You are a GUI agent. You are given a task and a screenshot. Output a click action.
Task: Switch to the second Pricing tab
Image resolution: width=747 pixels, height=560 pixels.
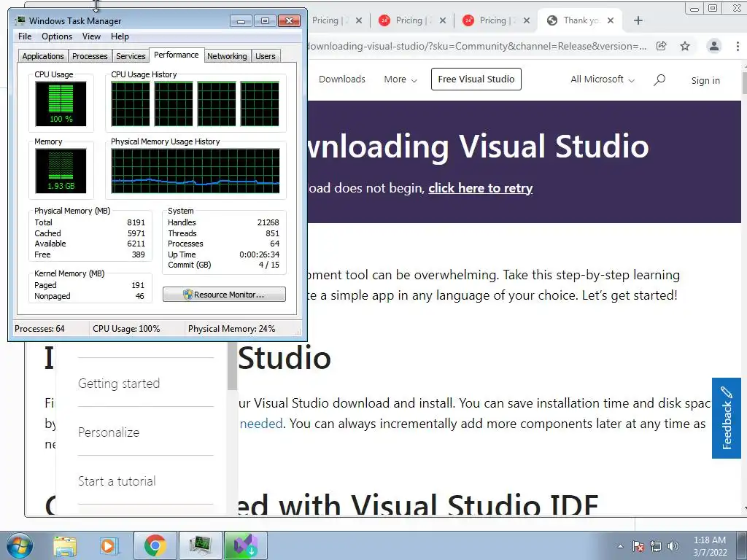(x=413, y=20)
